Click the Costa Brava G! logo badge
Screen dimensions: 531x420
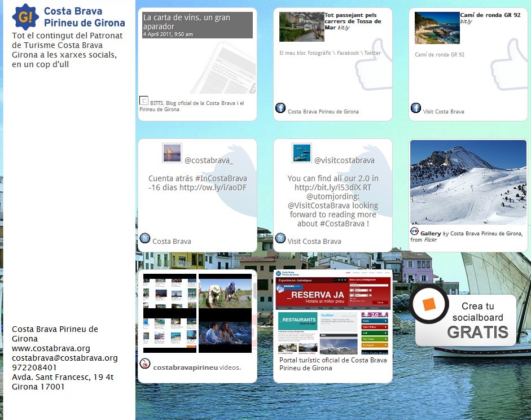pyautogui.click(x=25, y=17)
